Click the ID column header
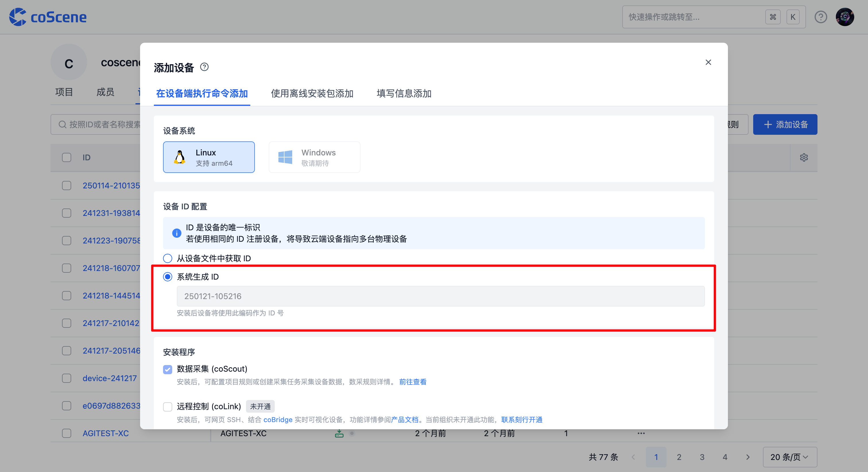The image size is (868, 472). coord(87,157)
